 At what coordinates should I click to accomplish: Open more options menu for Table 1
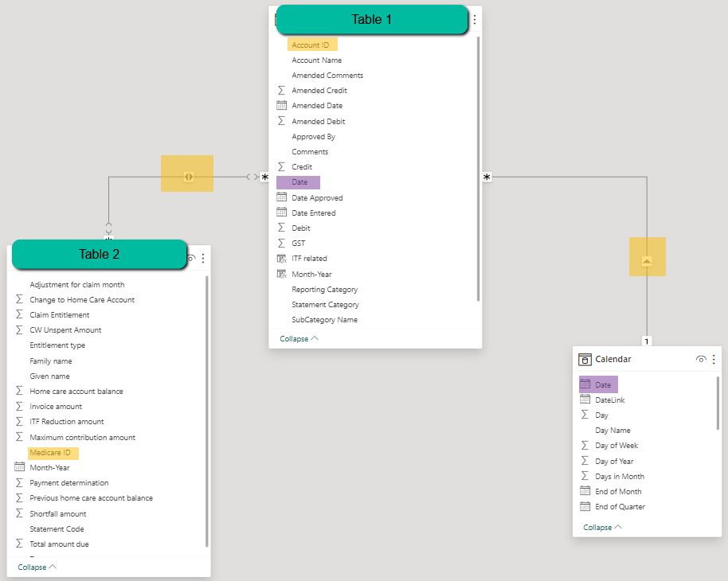coord(474,19)
